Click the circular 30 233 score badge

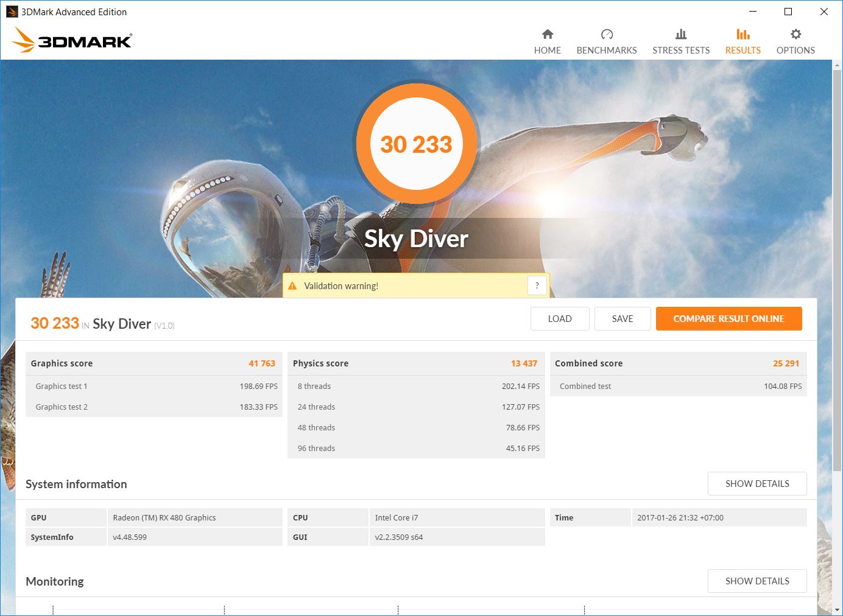(417, 144)
